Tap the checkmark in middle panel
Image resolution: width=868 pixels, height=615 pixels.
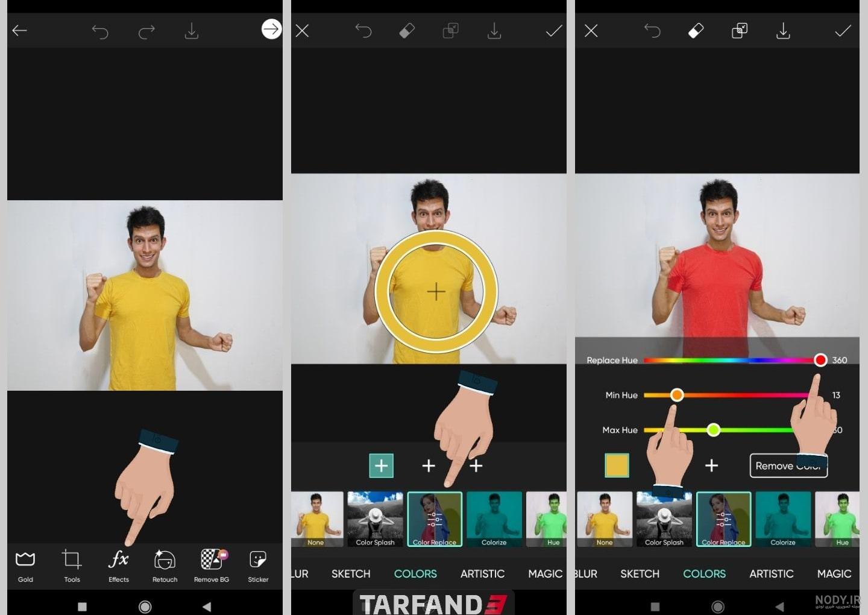(x=553, y=31)
